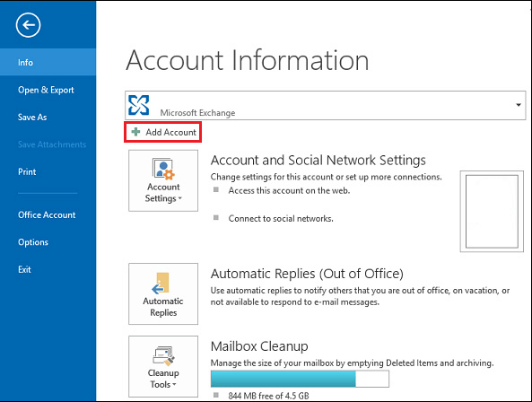
Task: Click the back arrow circle icon
Action: [x=28, y=25]
